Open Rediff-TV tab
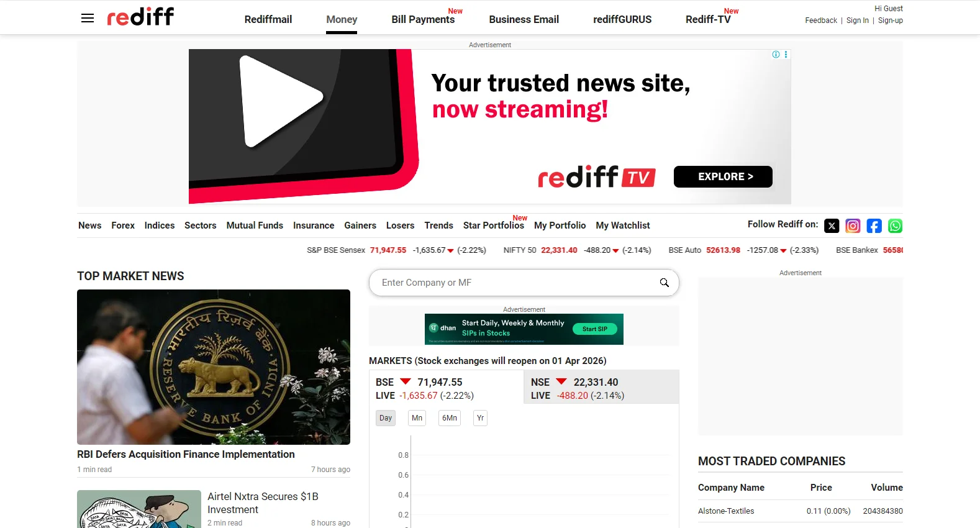Viewport: 980px width, 528px height. coord(708,19)
